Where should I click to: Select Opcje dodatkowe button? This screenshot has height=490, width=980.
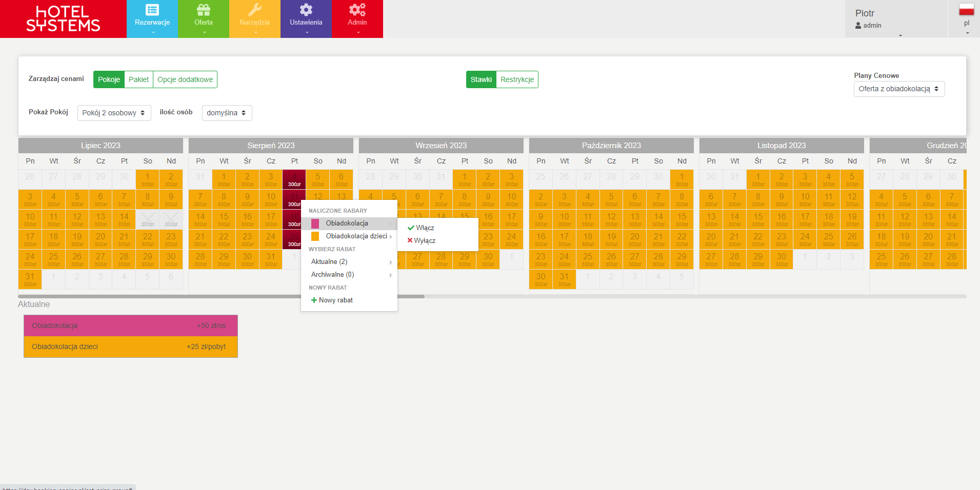coord(185,79)
